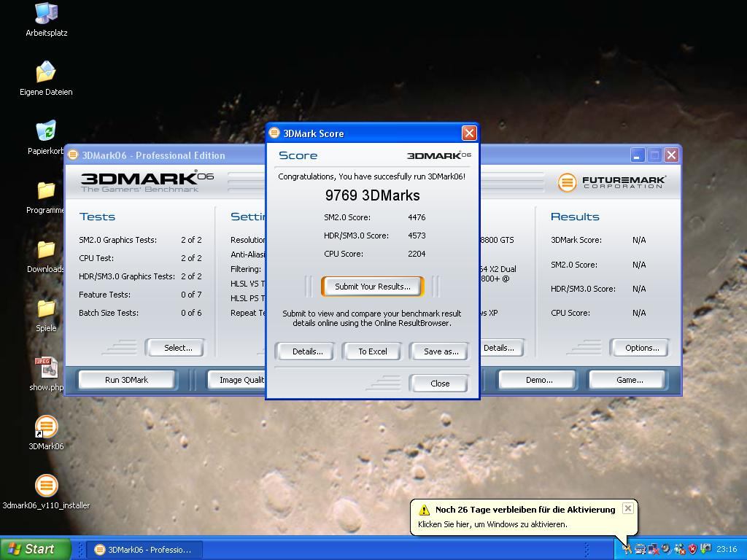The image size is (747, 560).
Task: Click the Close button in Score dialog
Action: click(440, 384)
